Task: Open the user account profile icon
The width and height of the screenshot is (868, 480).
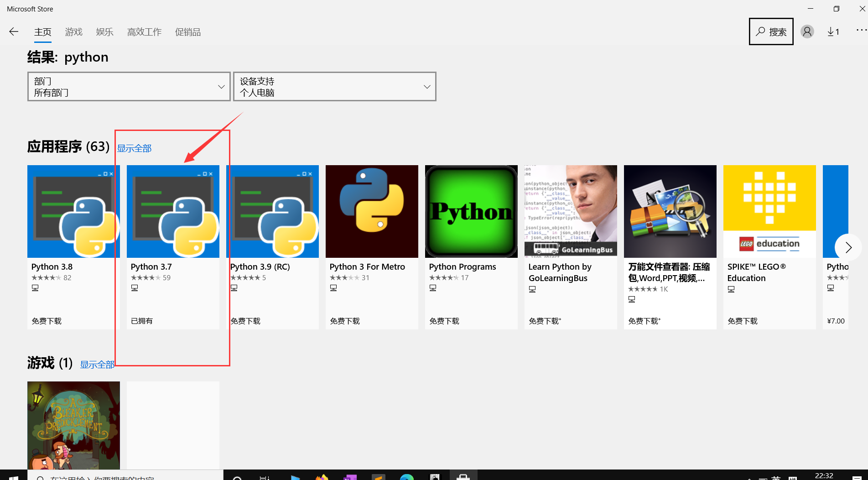Action: (x=807, y=31)
